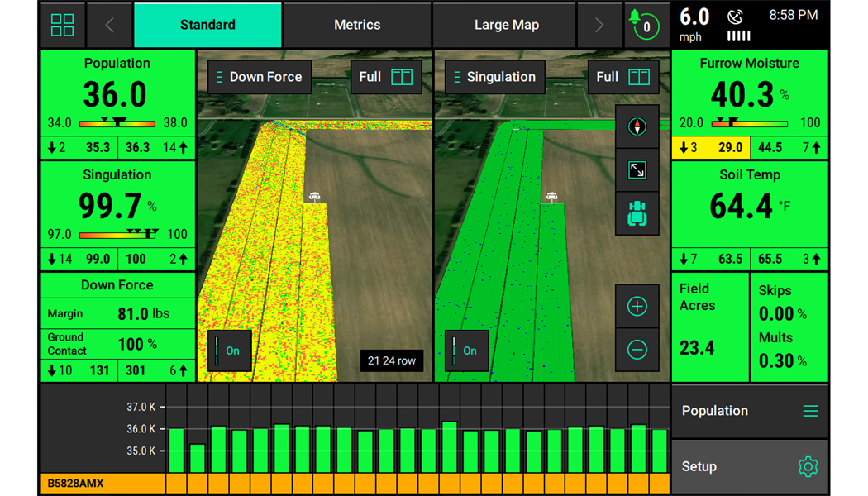
Task: Open Setup gear icon
Action: 807,467
